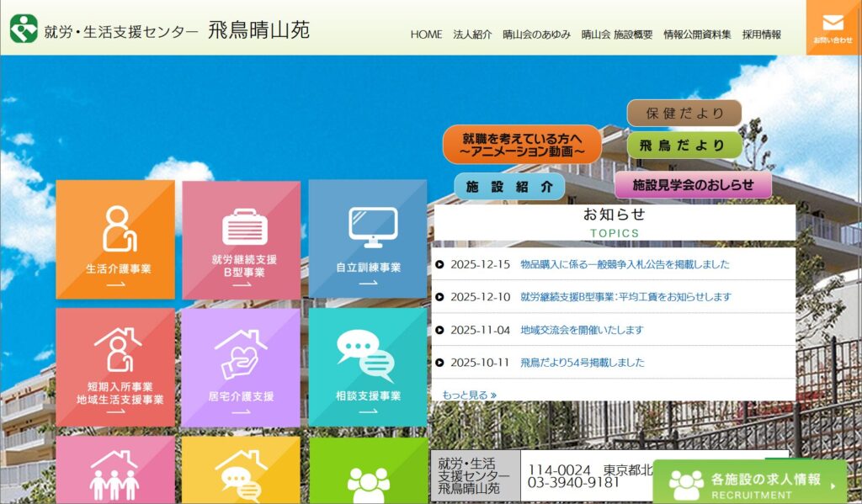Screen dimensions: 862x504
Task: Select 情報公開資料集 menu item
Action: coord(697,34)
